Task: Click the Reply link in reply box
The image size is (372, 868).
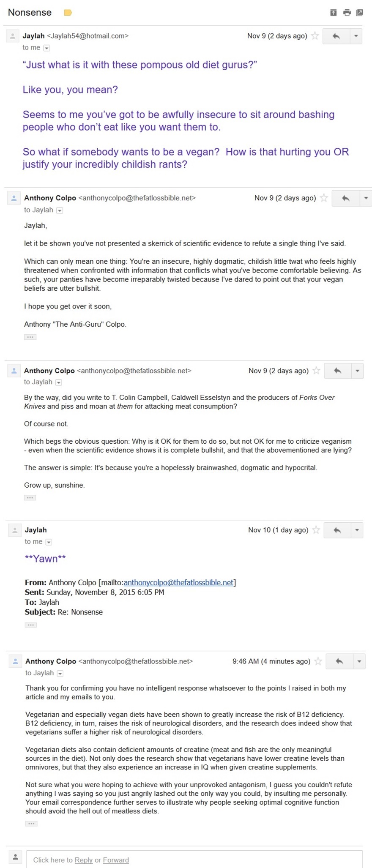Action: [83, 860]
